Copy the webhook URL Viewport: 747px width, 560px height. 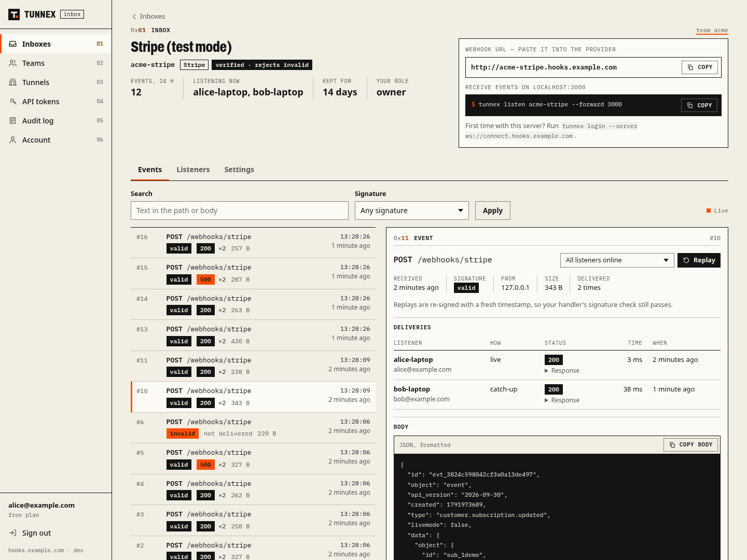(700, 67)
